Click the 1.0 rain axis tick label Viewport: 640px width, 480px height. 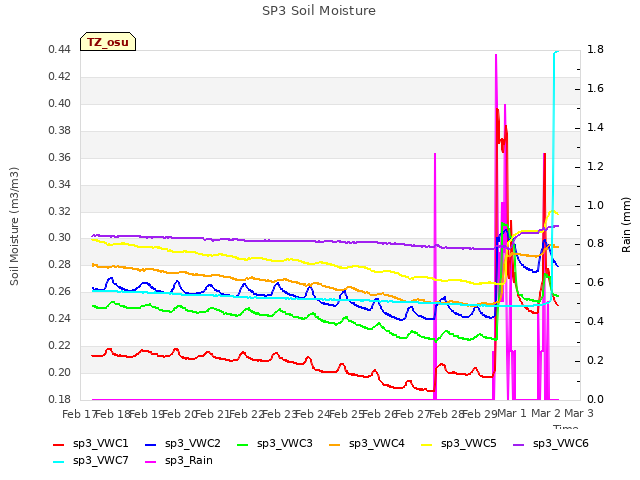(x=595, y=205)
